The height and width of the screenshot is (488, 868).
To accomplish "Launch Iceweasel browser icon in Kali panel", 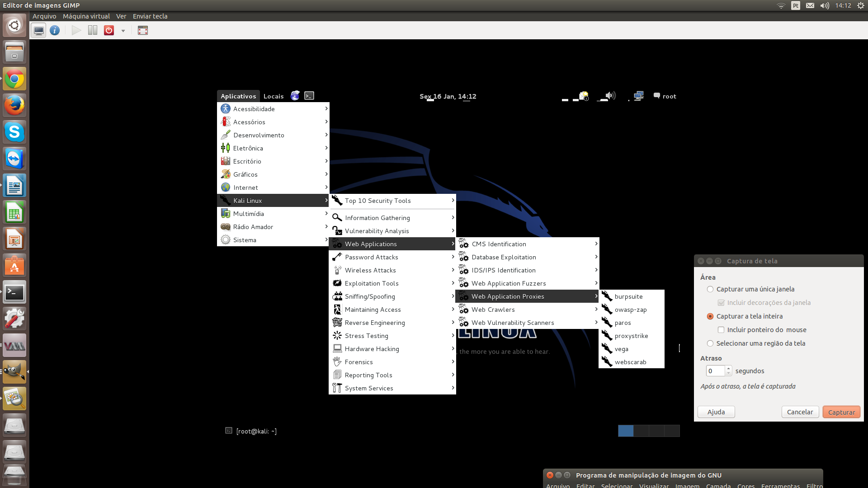I will pyautogui.click(x=295, y=96).
